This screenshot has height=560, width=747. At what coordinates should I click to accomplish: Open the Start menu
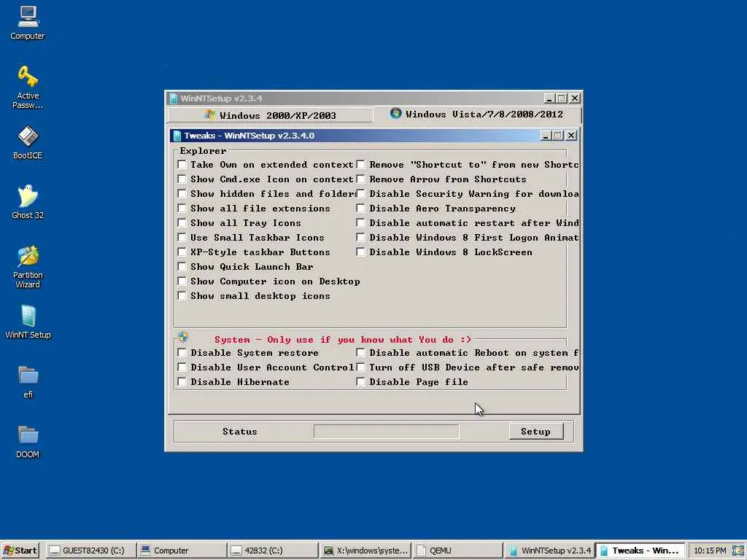click(x=20, y=551)
